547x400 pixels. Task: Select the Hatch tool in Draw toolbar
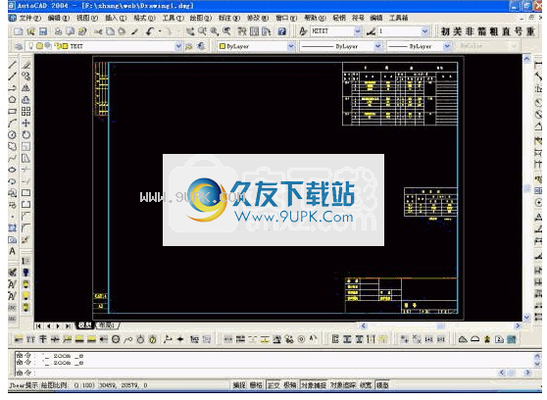point(12,228)
